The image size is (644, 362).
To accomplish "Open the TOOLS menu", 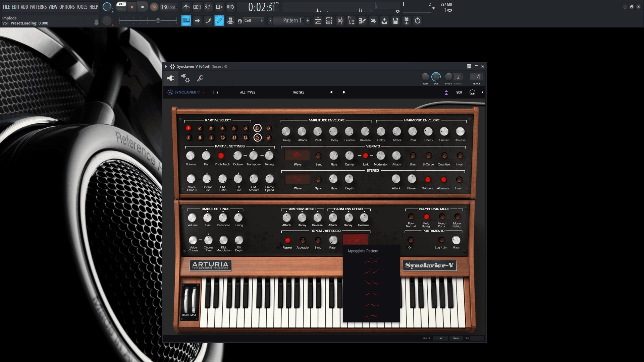I will (x=82, y=7).
